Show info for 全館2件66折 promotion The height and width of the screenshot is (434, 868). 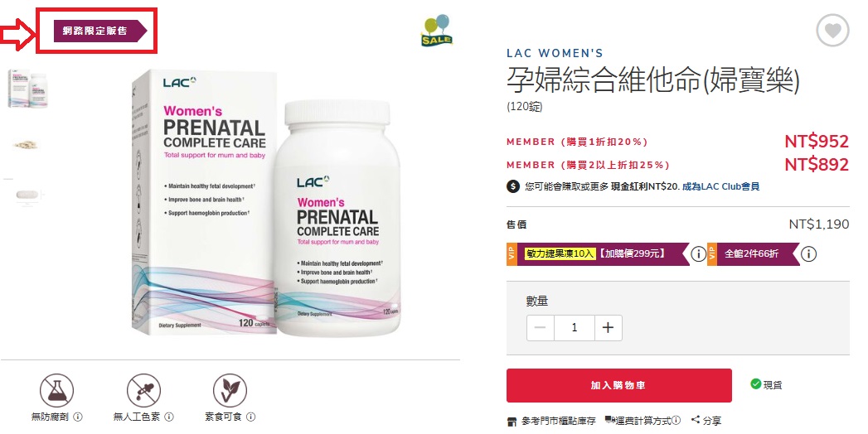(809, 253)
